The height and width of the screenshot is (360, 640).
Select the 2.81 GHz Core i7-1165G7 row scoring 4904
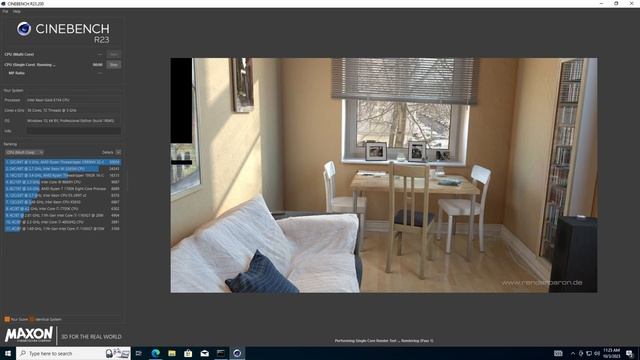tap(63, 215)
